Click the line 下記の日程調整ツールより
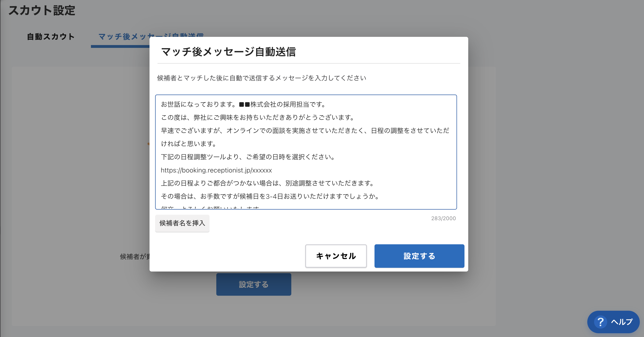Screen dimensions: 644x337 pyautogui.click(x=248, y=157)
